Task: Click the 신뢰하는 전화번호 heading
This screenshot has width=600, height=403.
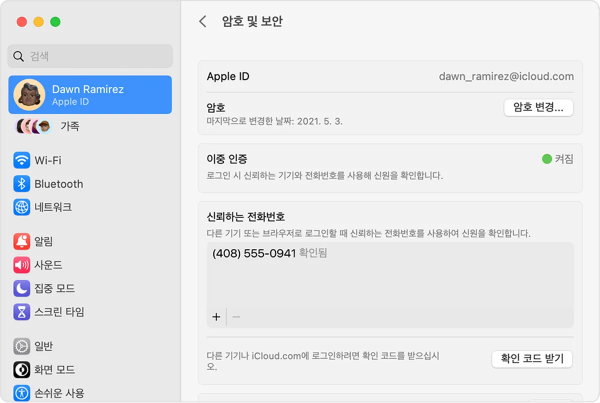Action: coord(246,217)
